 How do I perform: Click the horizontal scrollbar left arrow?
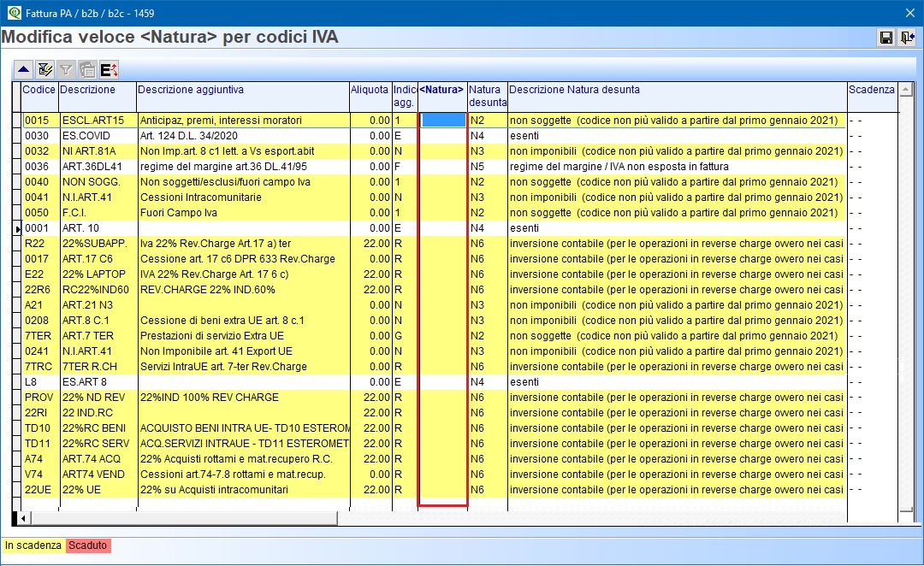click(x=23, y=518)
